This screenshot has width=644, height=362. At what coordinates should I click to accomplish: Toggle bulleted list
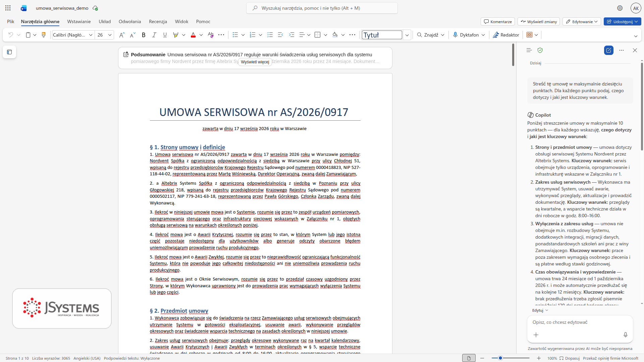click(x=235, y=35)
